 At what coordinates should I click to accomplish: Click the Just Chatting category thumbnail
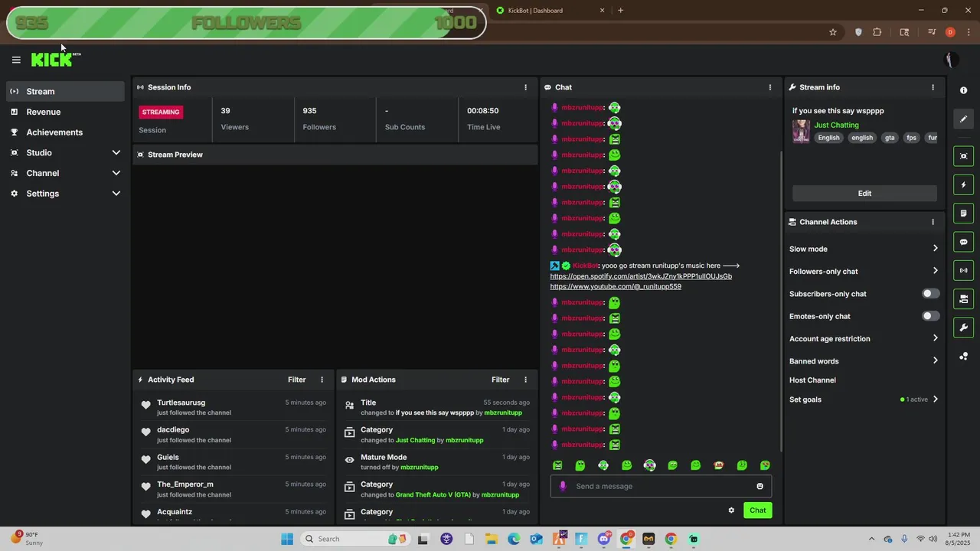pos(801,131)
